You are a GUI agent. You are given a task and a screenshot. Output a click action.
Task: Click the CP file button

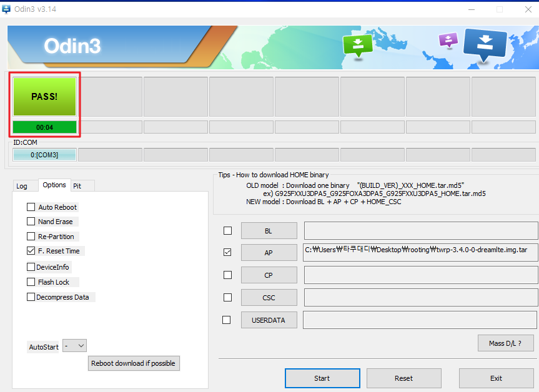coord(269,275)
